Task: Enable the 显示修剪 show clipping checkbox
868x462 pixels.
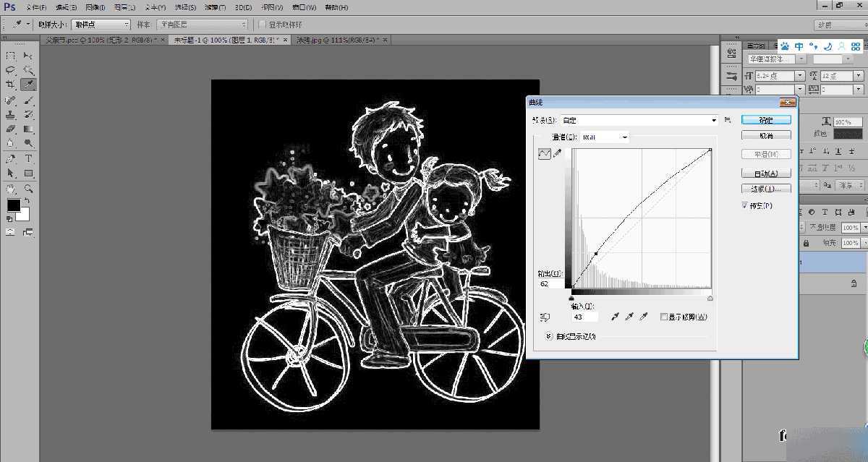Action: point(664,317)
